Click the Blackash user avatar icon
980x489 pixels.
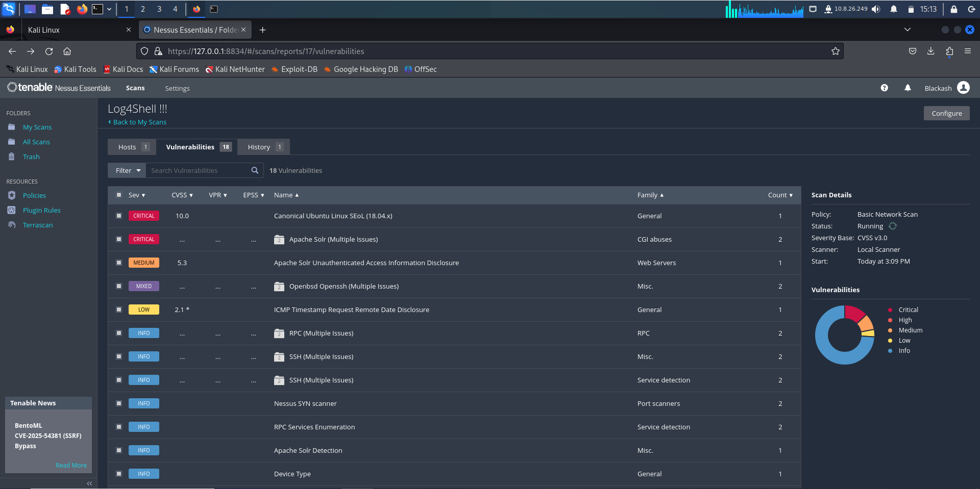pos(964,88)
